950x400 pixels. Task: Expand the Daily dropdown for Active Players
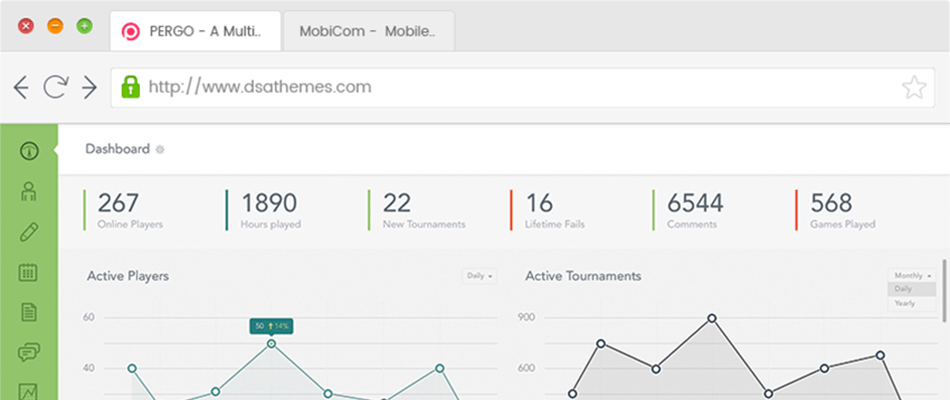480,276
